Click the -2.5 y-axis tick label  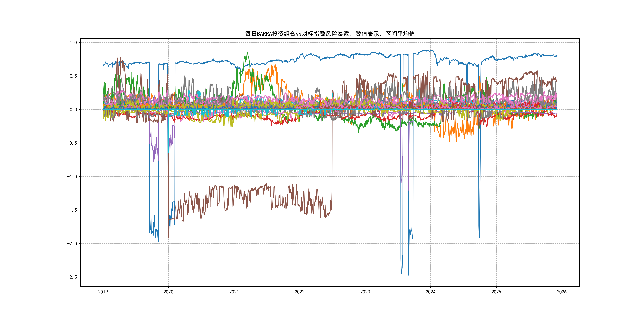(x=72, y=277)
